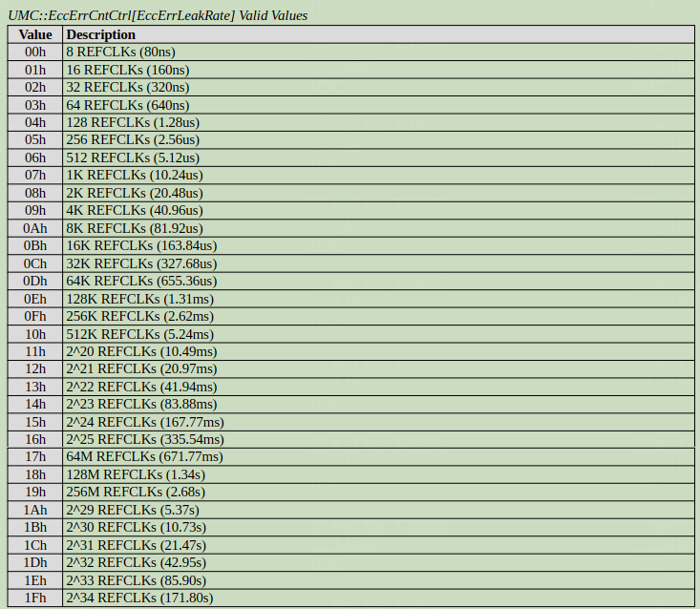Viewport: 700px width, 609px height.
Task: Click the 'Value' column header
Action: pos(35,34)
